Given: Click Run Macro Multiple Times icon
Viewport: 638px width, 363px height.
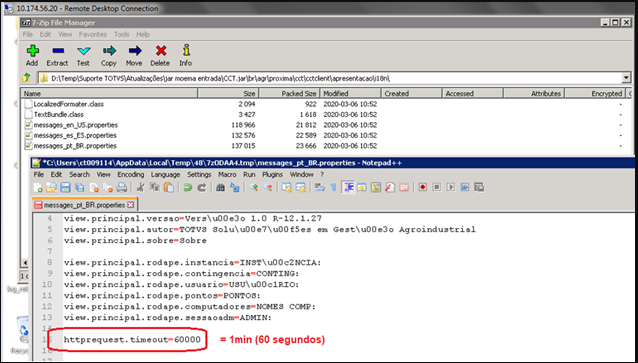Looking at the screenshot, I should point(465,187).
